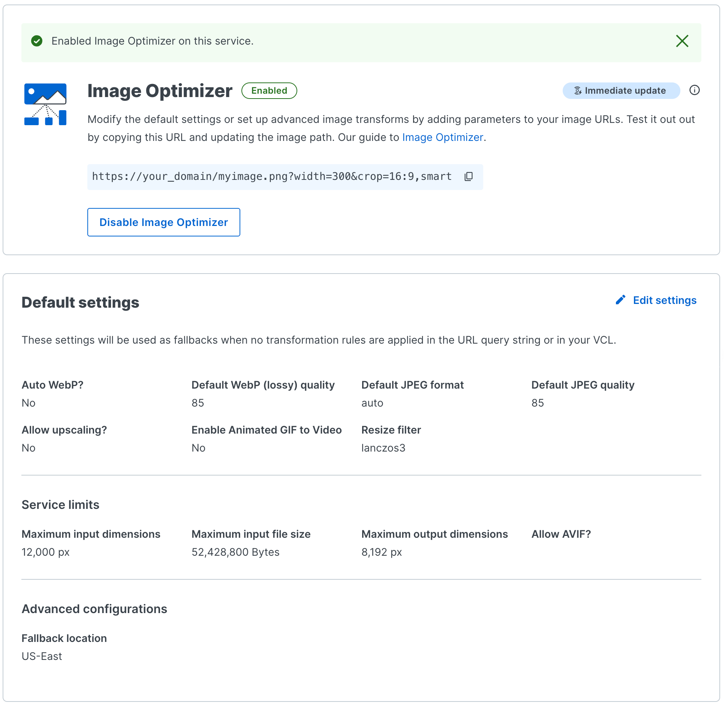Click the pencil icon beside Edit settings
728x712 pixels.
tap(620, 299)
